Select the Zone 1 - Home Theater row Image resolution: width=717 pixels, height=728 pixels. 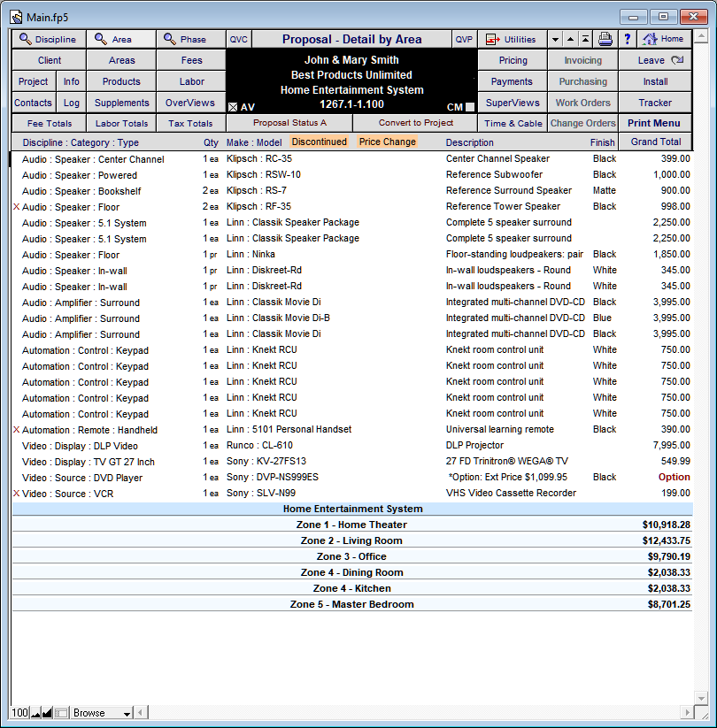point(352,525)
